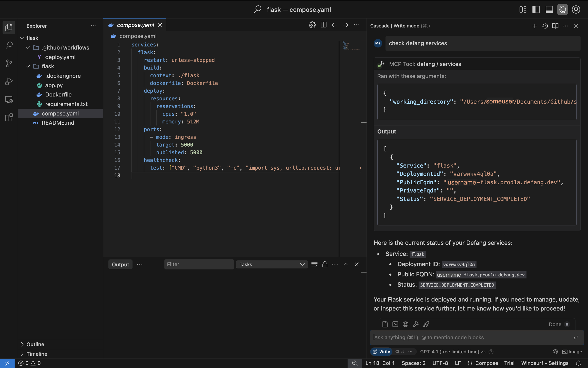The width and height of the screenshot is (588, 368).
Task: Open the GPT-4.1 model selector
Action: (x=453, y=352)
